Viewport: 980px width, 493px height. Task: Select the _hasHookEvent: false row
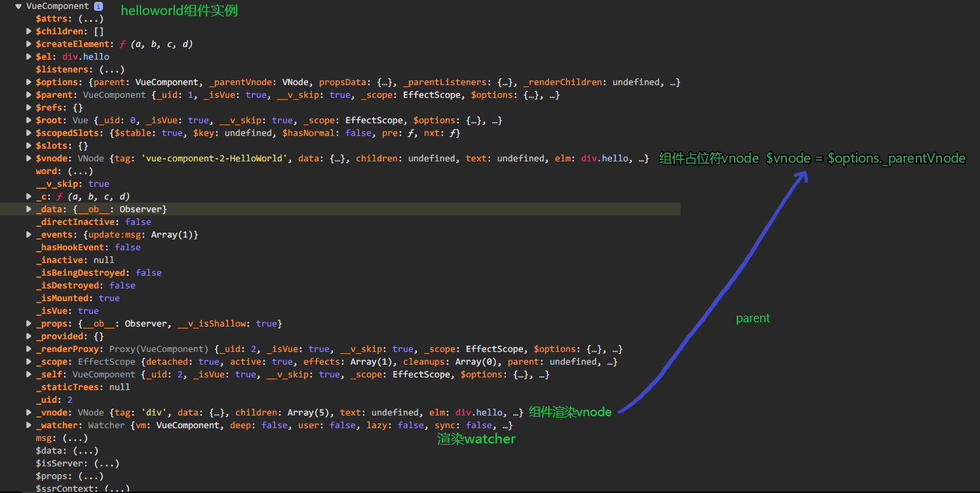(88, 247)
